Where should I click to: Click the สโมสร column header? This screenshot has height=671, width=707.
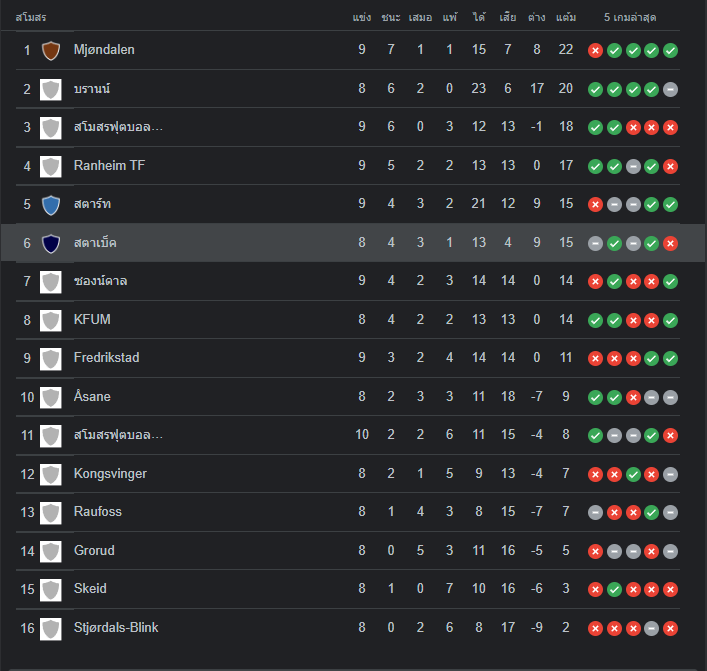pyautogui.click(x=31, y=18)
